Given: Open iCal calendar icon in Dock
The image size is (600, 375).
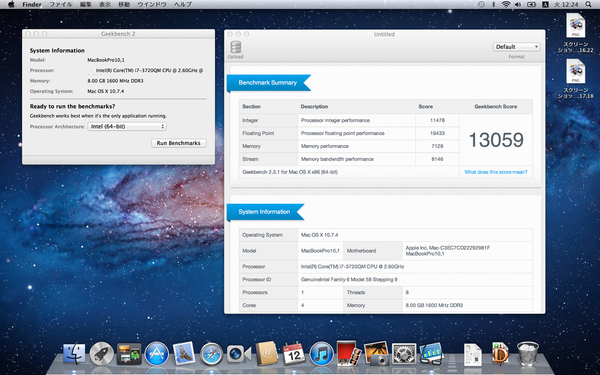Looking at the screenshot, I should click(294, 353).
